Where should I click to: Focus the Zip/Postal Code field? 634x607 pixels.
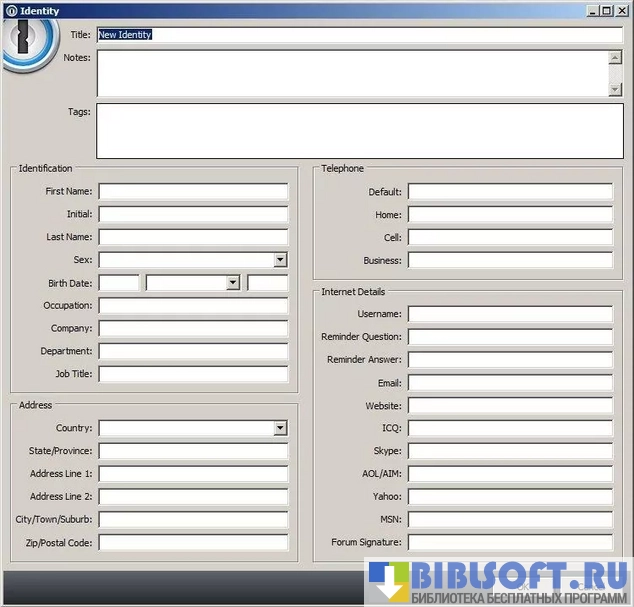193,542
